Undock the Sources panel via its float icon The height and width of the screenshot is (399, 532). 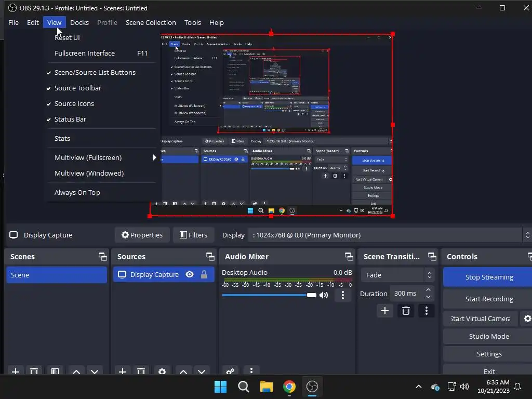coord(210,257)
